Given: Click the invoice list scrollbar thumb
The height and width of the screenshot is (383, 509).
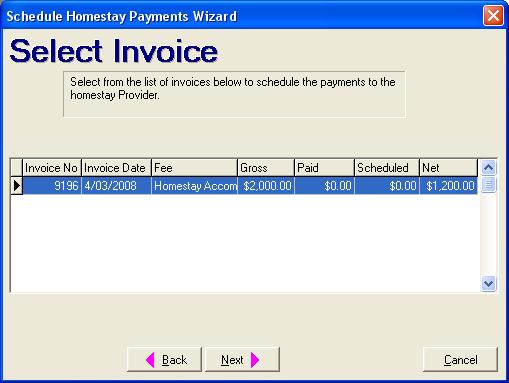Looking at the screenshot, I should pyautogui.click(x=488, y=184).
